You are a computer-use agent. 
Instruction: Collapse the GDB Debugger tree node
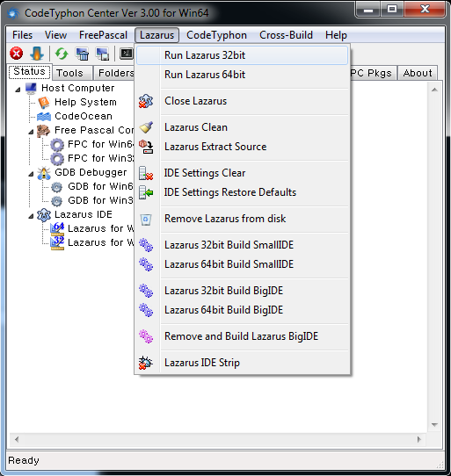(31, 174)
